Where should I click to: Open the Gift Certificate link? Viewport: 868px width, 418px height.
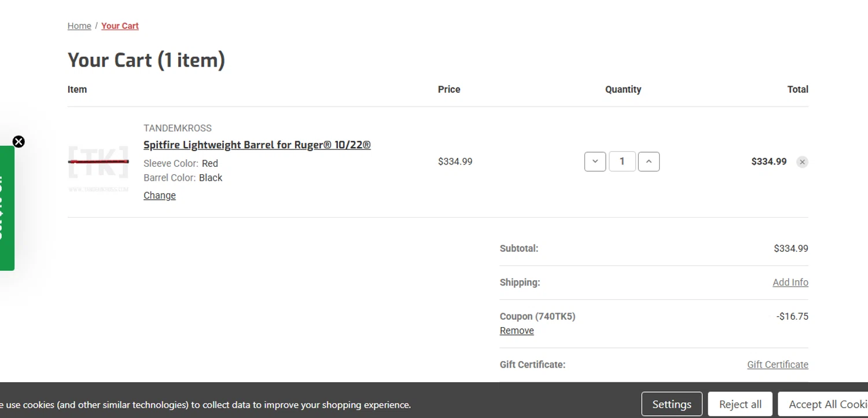pos(778,365)
